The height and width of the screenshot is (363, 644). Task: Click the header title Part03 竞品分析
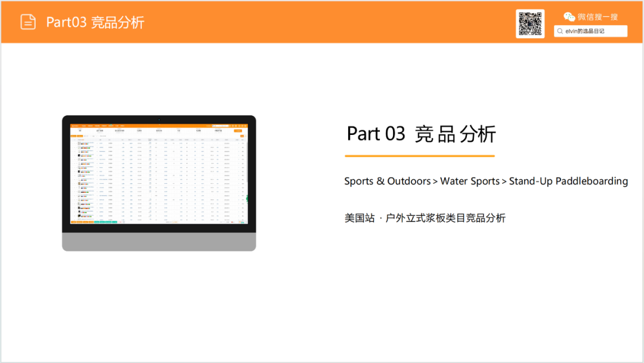tap(95, 22)
